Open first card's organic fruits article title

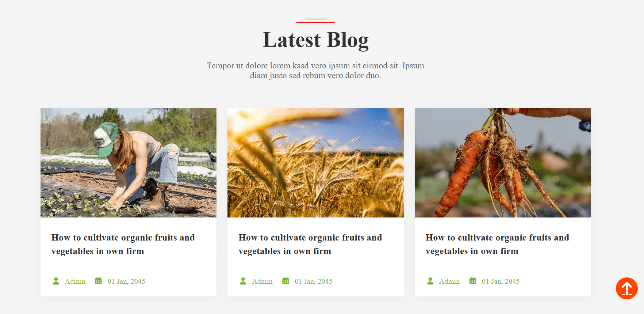(x=123, y=244)
